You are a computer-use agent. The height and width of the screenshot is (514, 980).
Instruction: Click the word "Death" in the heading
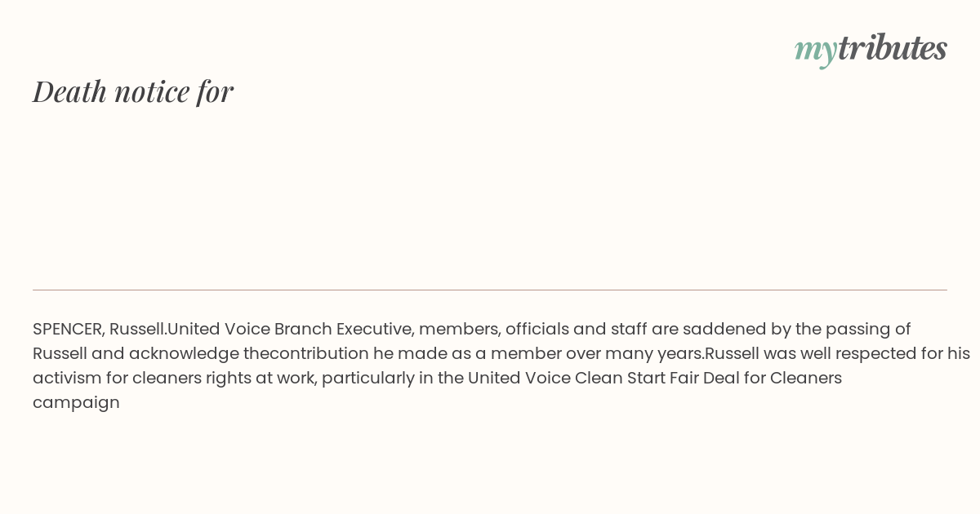(x=70, y=91)
